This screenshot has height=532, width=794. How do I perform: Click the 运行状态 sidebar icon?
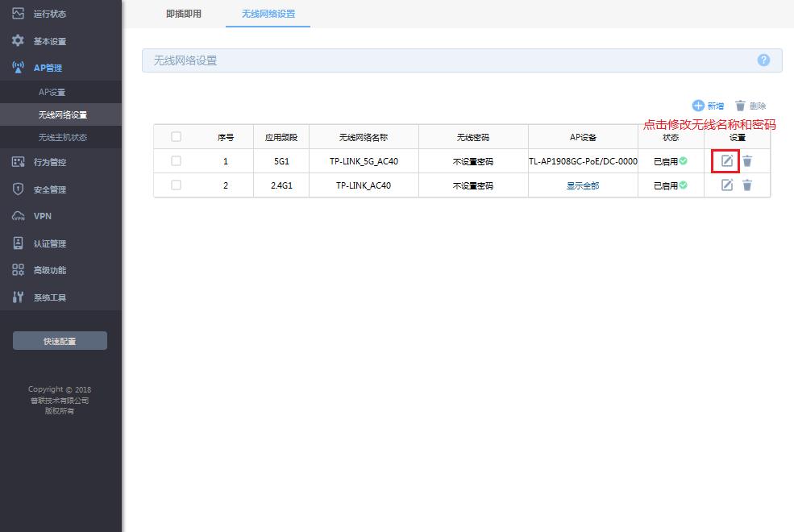pos(17,13)
